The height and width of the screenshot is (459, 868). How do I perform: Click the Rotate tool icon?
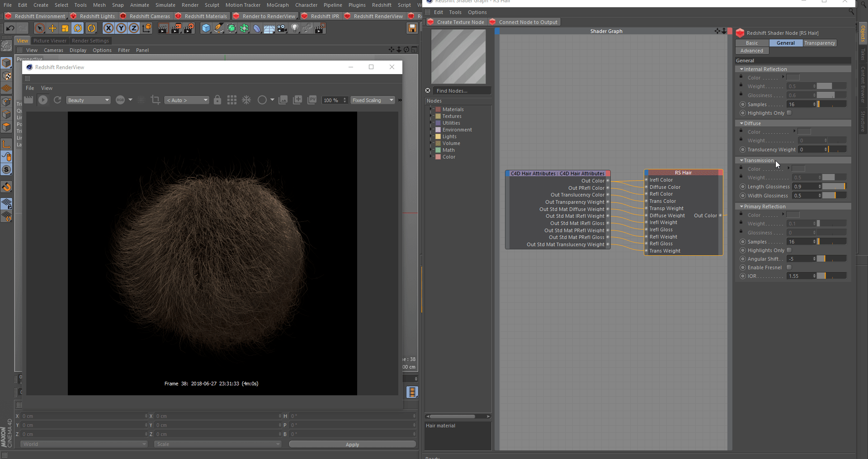[78, 28]
